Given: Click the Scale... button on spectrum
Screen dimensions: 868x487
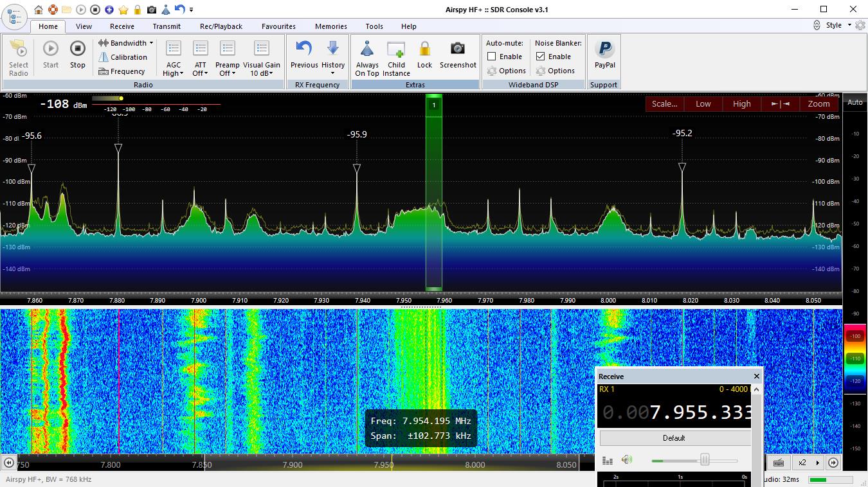Looking at the screenshot, I should (665, 103).
